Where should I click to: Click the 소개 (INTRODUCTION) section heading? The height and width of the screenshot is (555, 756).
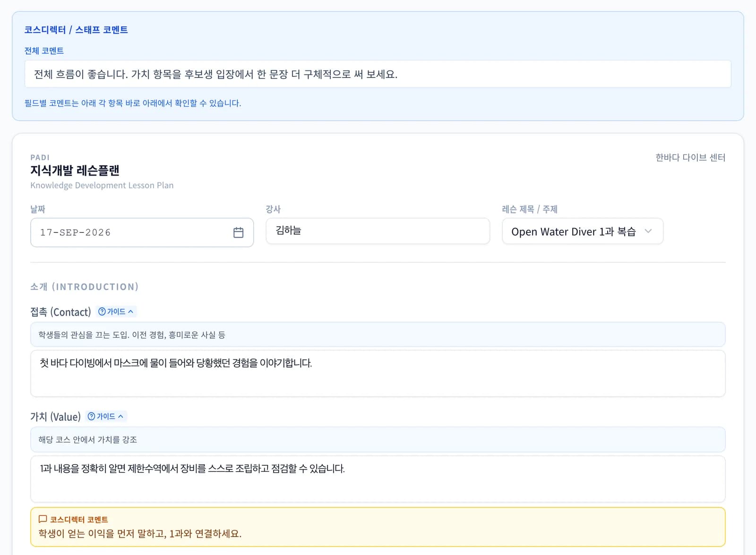tap(84, 287)
